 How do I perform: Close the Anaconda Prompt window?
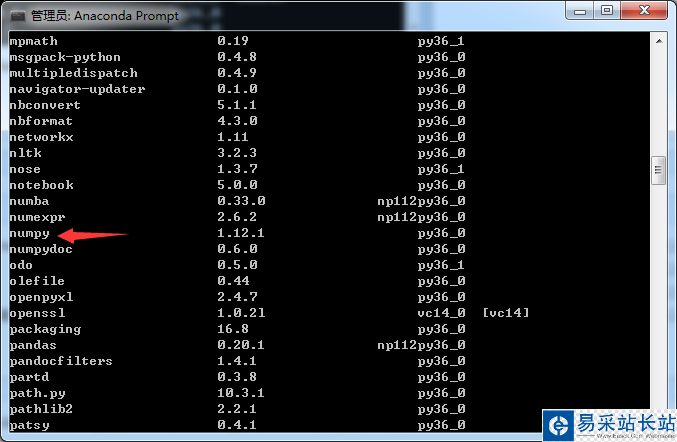pos(644,11)
